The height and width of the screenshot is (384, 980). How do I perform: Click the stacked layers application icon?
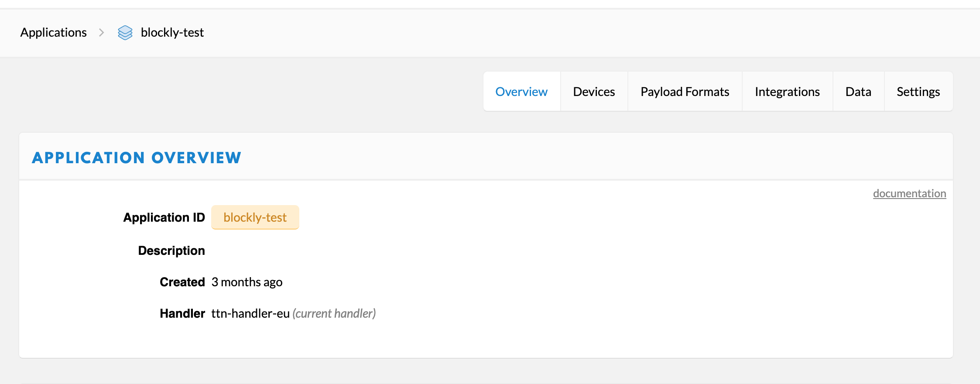[125, 33]
